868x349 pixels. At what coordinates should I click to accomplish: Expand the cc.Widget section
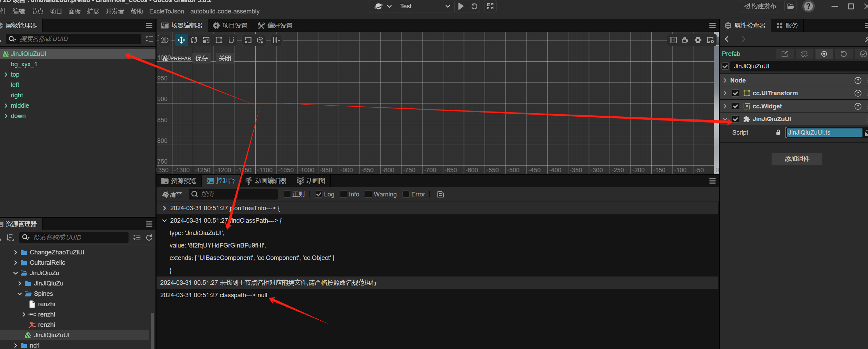[725, 106]
